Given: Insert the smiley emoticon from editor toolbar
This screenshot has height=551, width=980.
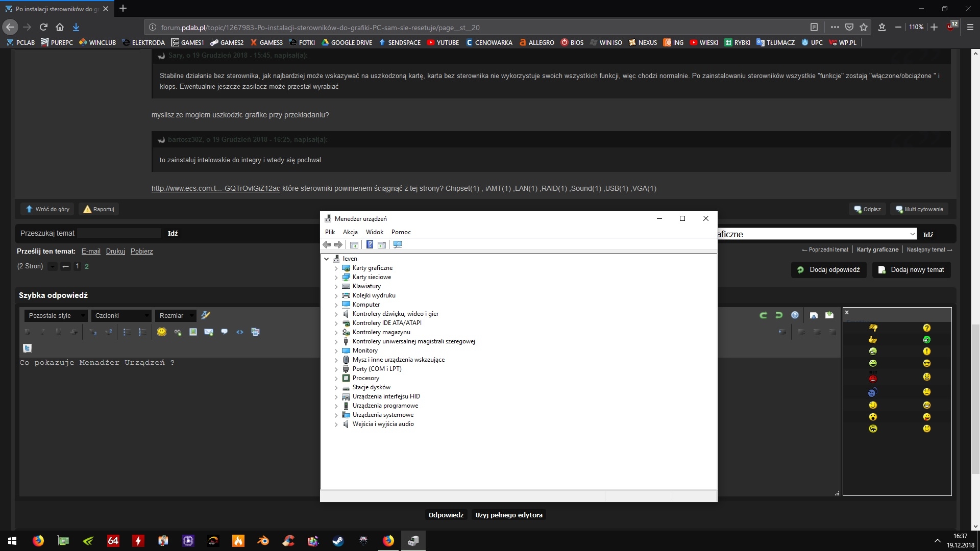Looking at the screenshot, I should 162,332.
